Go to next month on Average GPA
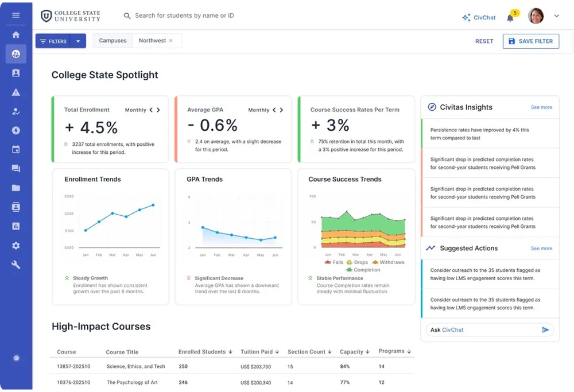The image size is (574, 392). (281, 110)
